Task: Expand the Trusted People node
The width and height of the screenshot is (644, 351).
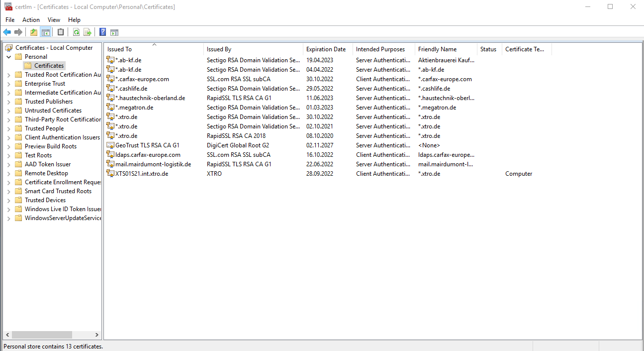Action: [8, 128]
